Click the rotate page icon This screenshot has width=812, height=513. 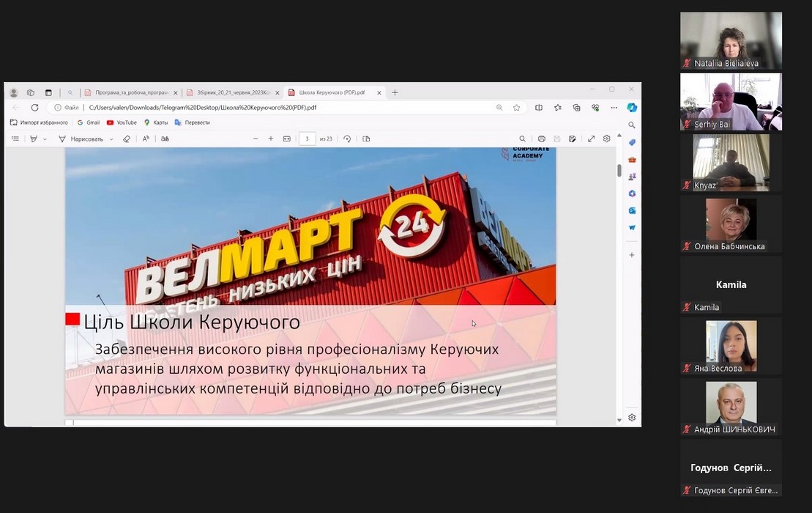(x=347, y=139)
